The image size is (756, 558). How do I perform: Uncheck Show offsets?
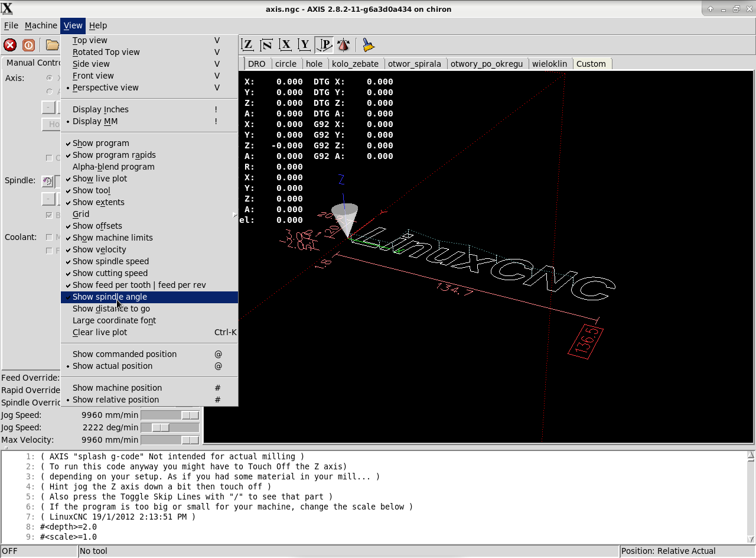coord(149,226)
